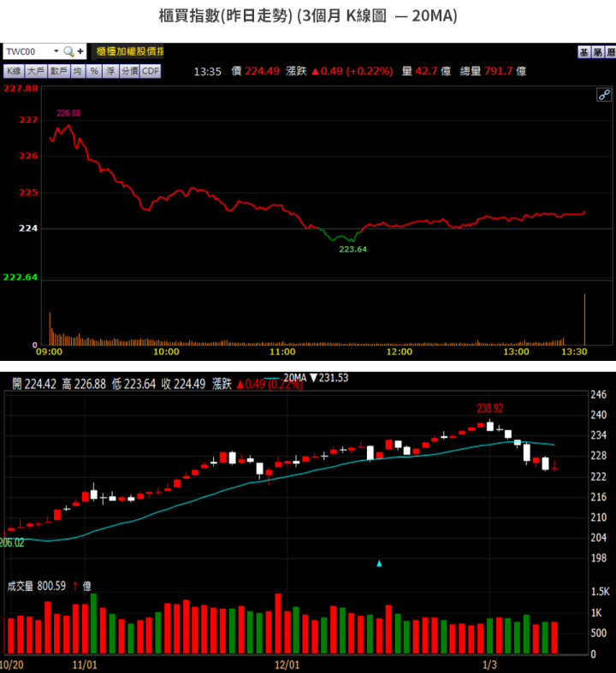
Task: Click the 基 fundamentals button
Action: click(583, 52)
